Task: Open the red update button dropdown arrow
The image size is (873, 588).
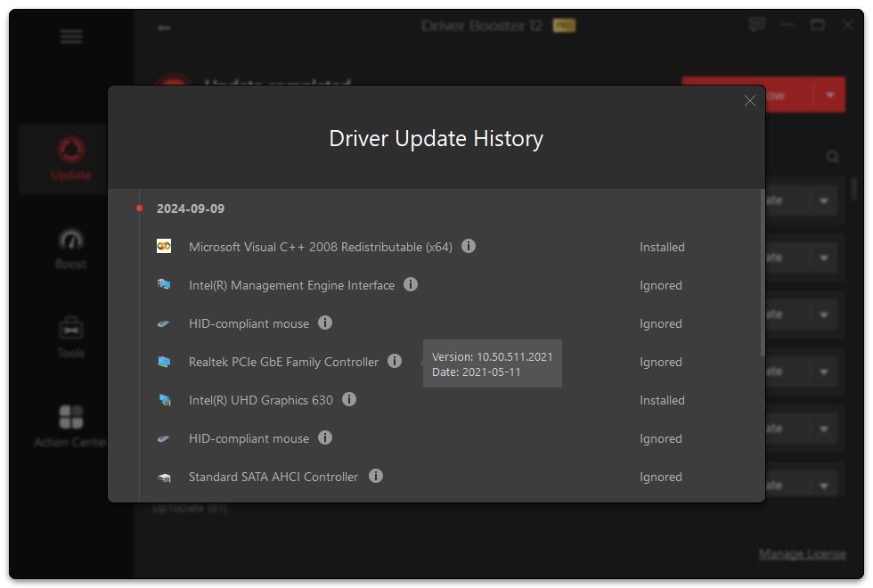Action: 830,94
